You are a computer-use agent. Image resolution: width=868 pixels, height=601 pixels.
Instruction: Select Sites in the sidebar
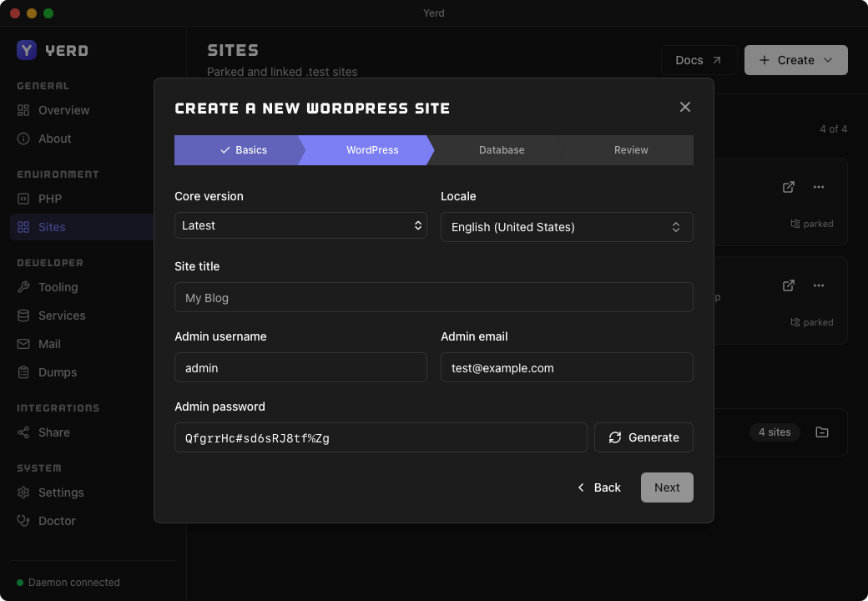[x=82, y=227]
